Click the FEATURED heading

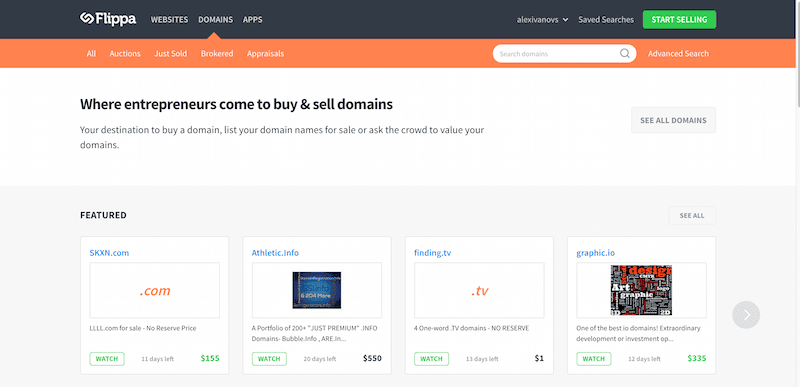tap(103, 215)
